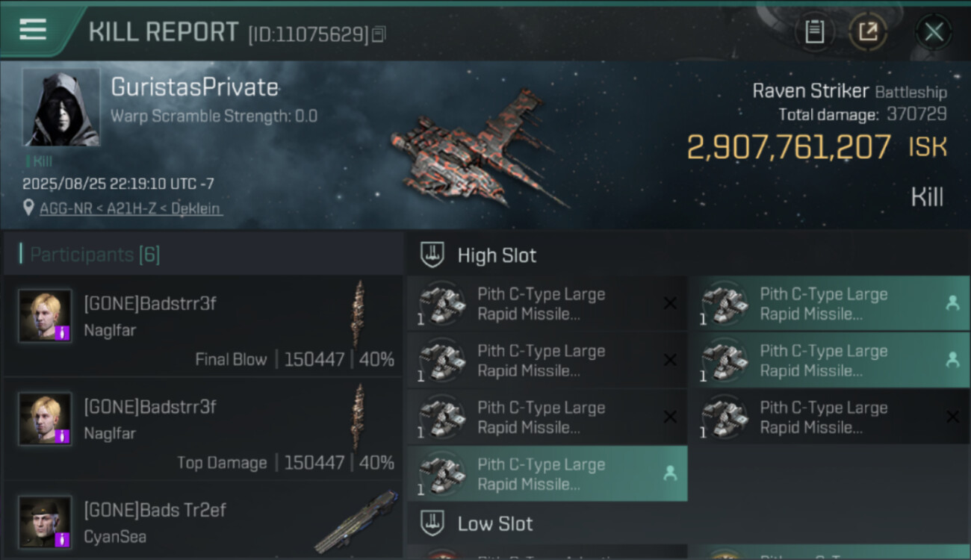Tap the bottom highlighted Pith C-Type launcher icon
The image size is (971, 560).
tap(442, 473)
